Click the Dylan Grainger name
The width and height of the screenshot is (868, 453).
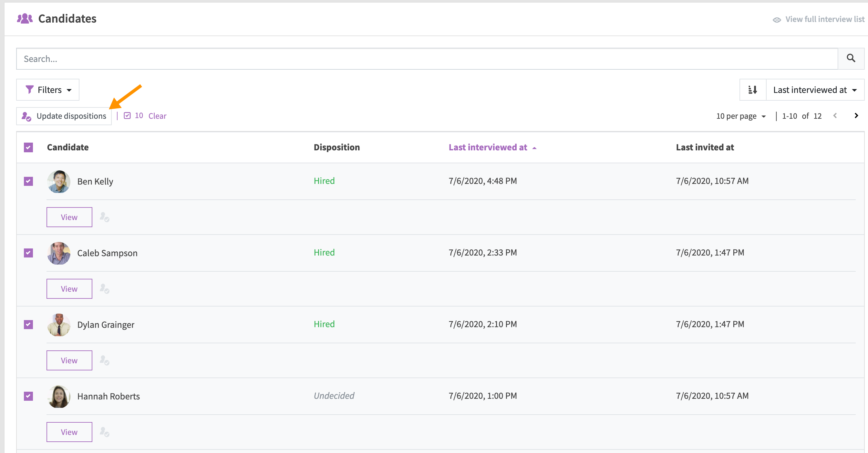106,325
